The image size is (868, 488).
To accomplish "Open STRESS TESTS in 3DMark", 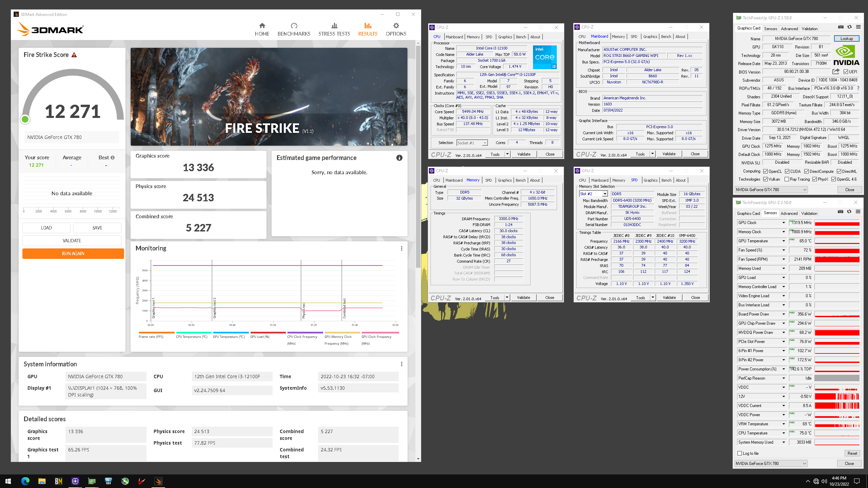I will [x=334, y=29].
